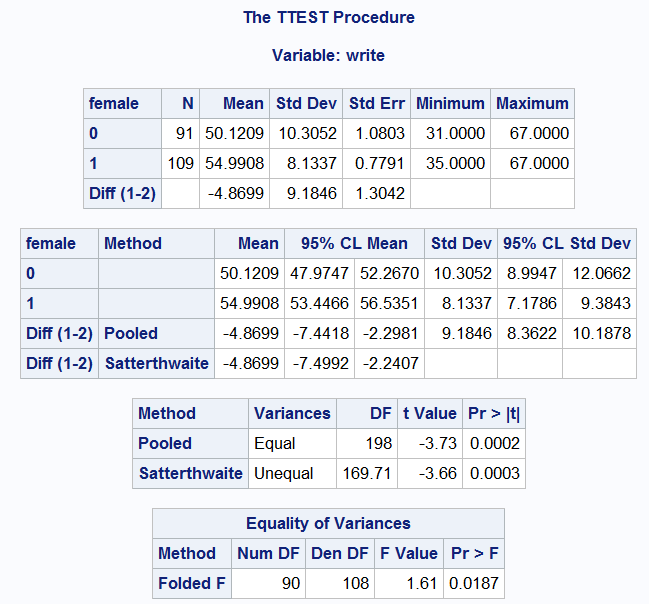This screenshot has height=604, width=649.
Task: Click the DF value 169.71
Action: pos(367,473)
